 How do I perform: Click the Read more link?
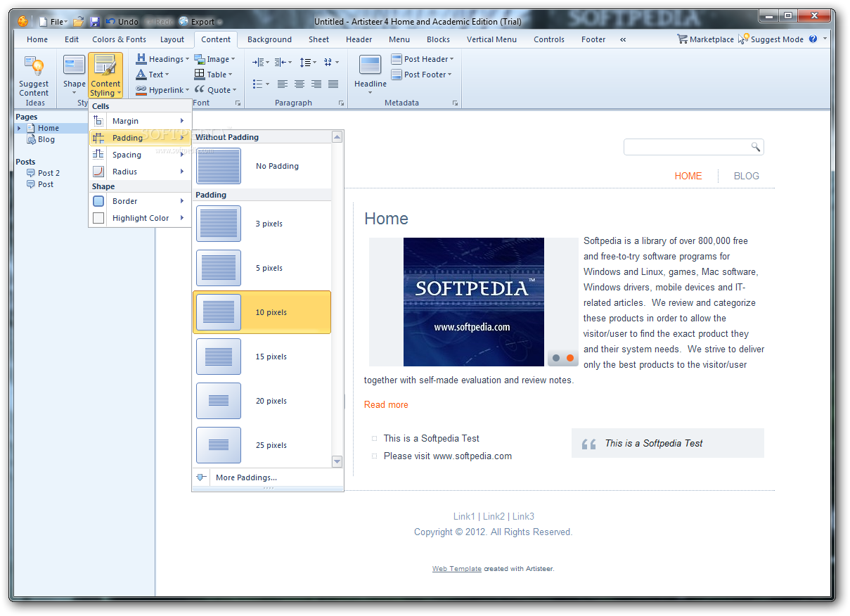386,404
